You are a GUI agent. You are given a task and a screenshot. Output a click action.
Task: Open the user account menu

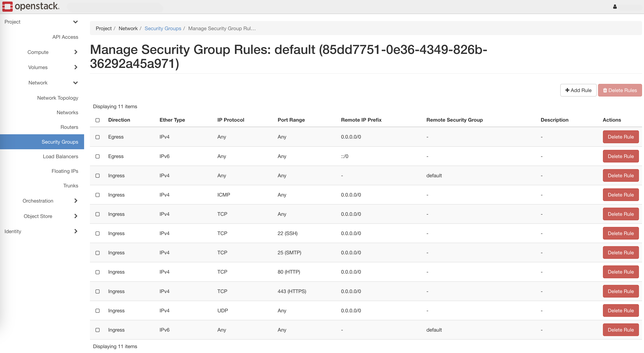click(615, 7)
